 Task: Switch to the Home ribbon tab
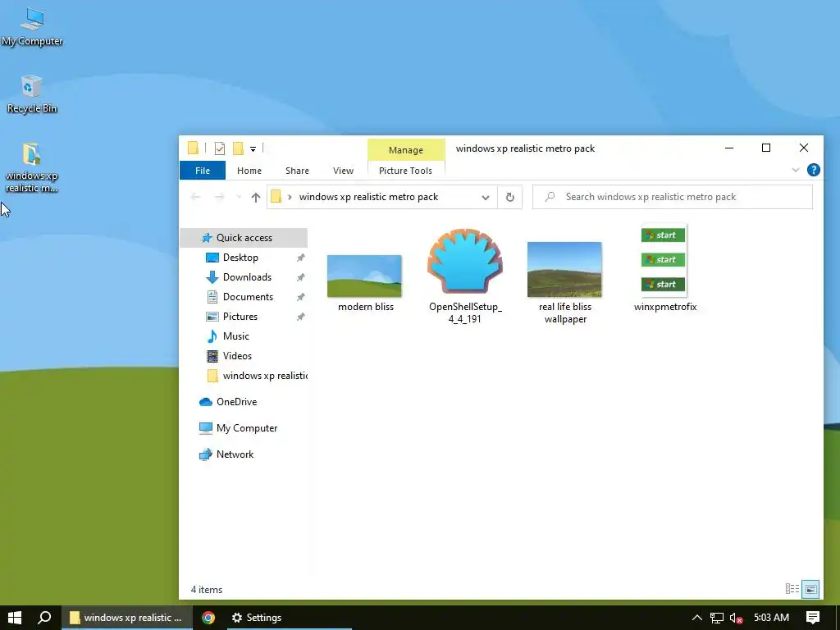(249, 171)
